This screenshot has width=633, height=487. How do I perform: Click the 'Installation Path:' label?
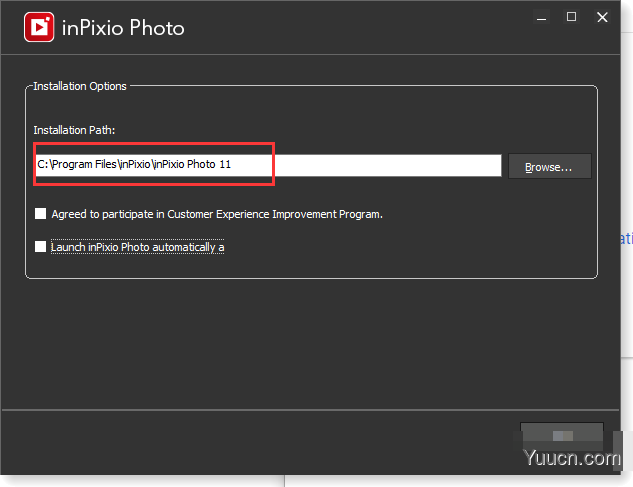click(x=74, y=130)
